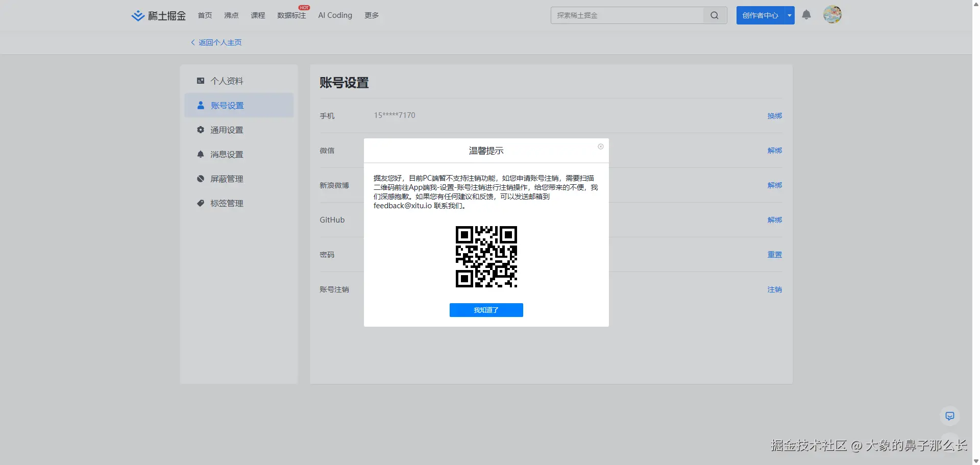The height and width of the screenshot is (465, 980).
Task: Click the 探索稀土掘金 search input field
Action: [628, 15]
